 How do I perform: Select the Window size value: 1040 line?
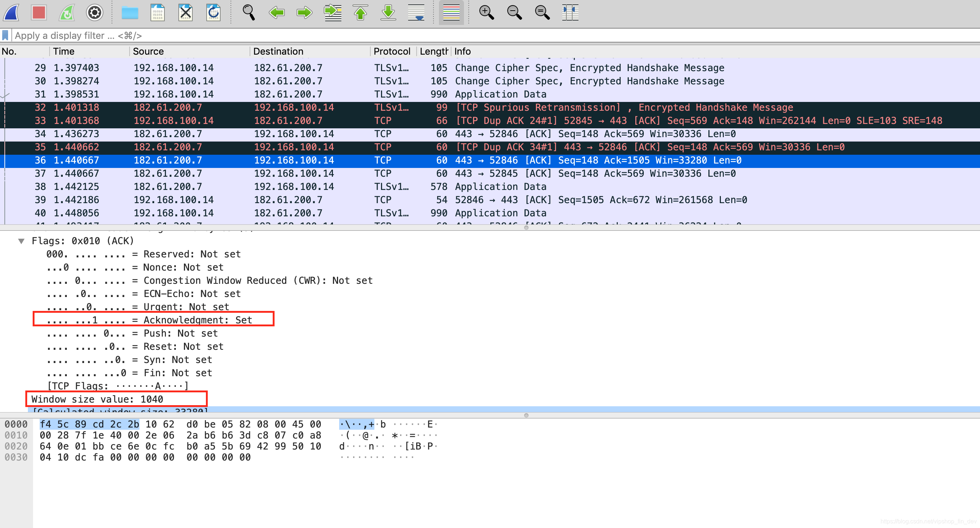pyautogui.click(x=97, y=399)
